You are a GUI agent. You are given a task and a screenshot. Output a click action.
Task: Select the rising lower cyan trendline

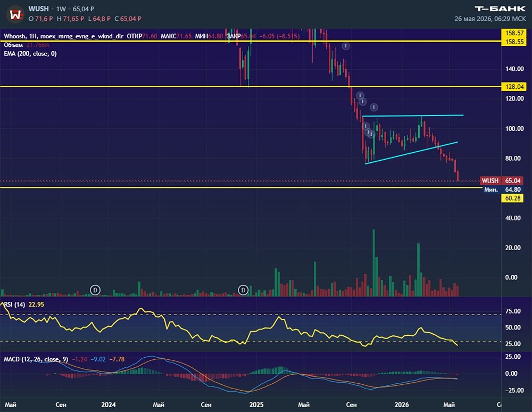point(412,153)
